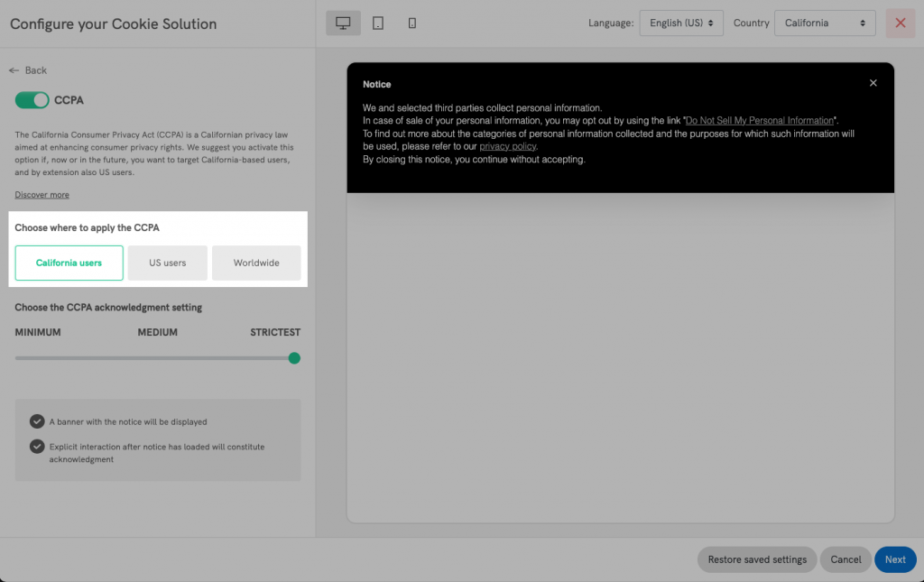The width and height of the screenshot is (924, 582).
Task: Choose Worldwide CCPA application
Action: click(x=256, y=263)
